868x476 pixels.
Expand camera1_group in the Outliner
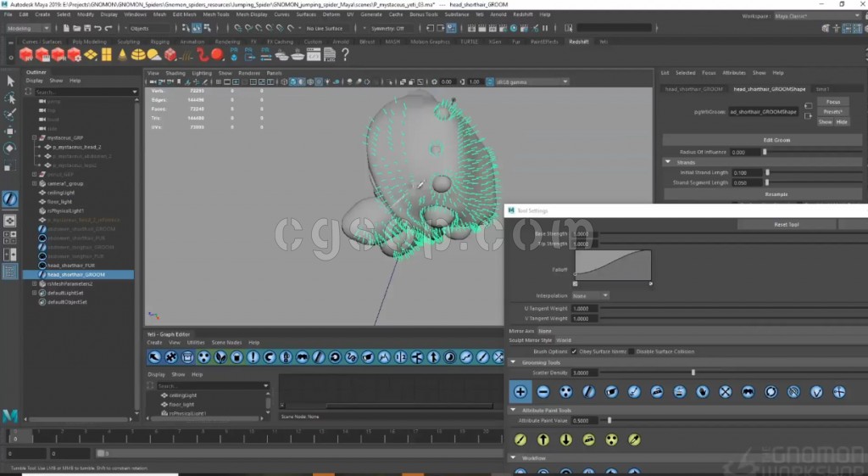34,183
